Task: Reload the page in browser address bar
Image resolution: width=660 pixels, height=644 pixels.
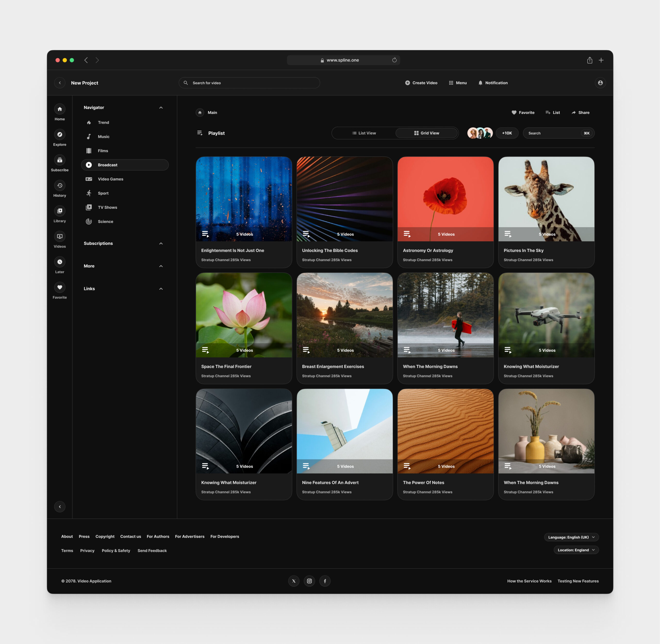Action: (394, 60)
